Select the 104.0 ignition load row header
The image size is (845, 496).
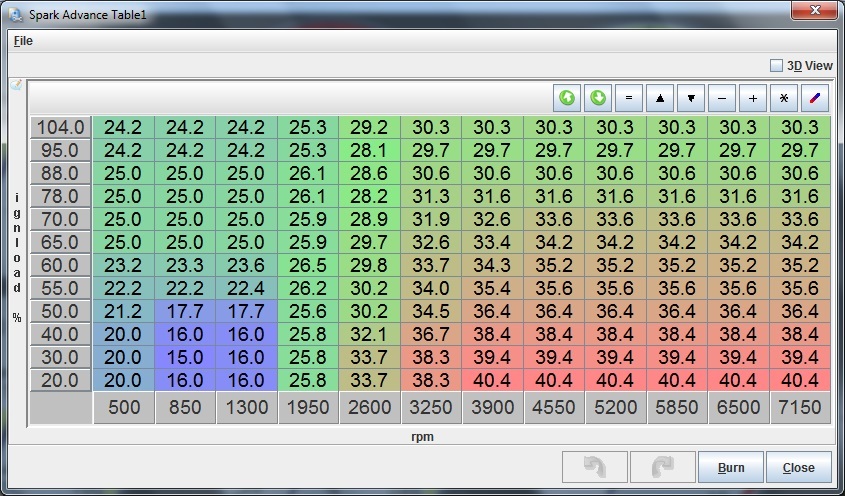[61, 128]
